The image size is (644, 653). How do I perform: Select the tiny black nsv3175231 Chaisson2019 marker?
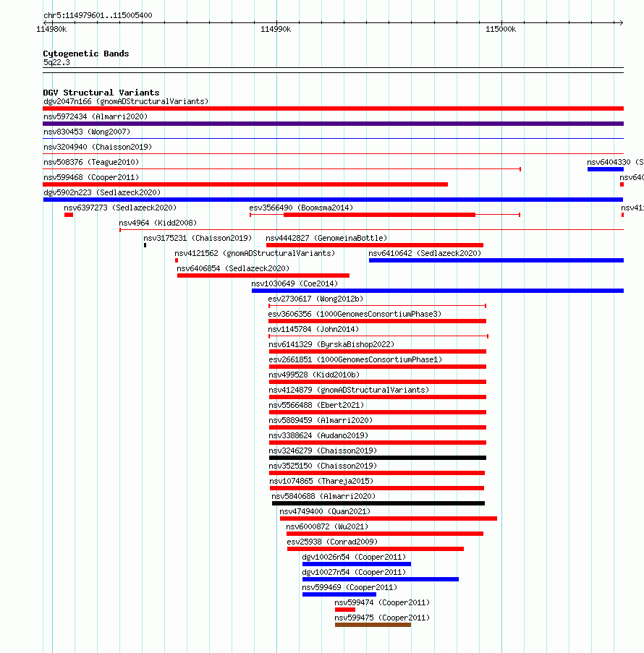pyautogui.click(x=145, y=245)
